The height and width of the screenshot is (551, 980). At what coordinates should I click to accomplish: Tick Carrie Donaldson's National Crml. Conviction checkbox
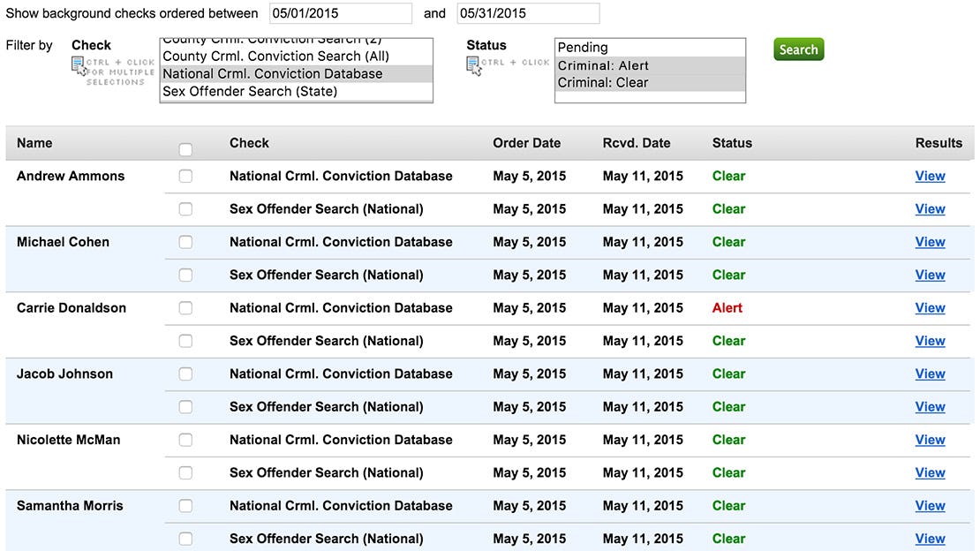[185, 308]
